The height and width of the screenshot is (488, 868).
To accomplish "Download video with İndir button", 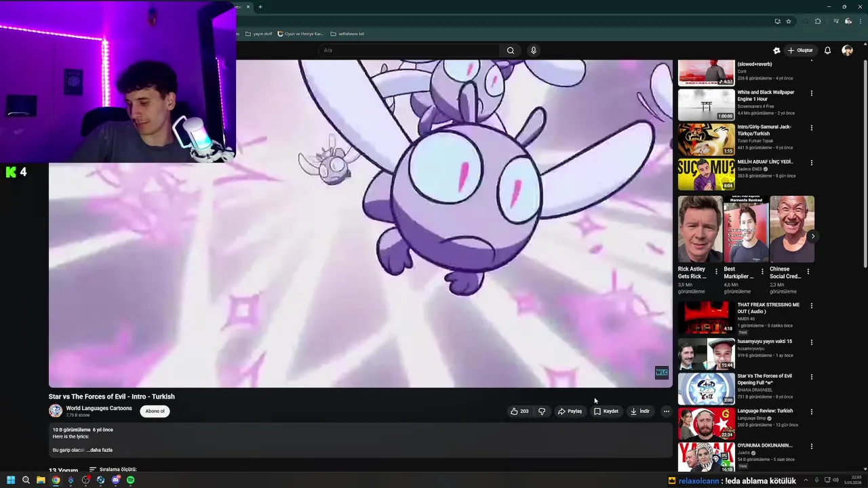I will click(x=640, y=411).
